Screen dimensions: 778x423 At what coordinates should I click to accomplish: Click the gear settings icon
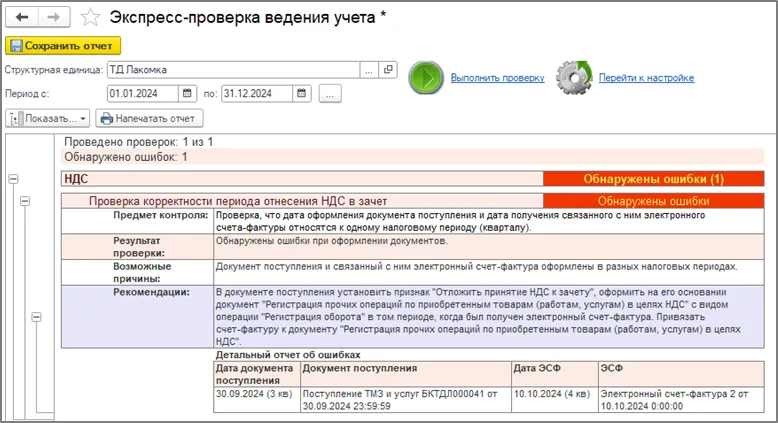[x=574, y=78]
